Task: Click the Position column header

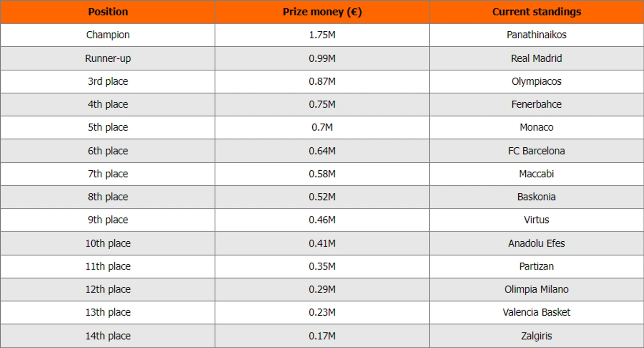Action: pyautogui.click(x=108, y=12)
